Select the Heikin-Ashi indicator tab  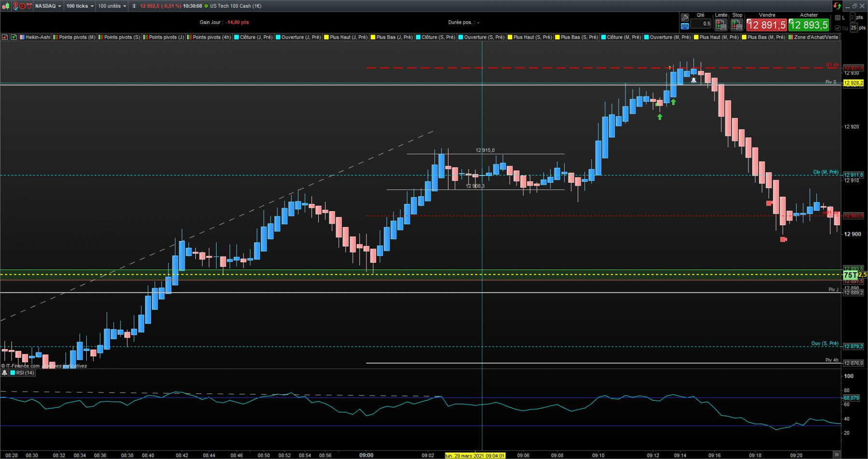coord(35,37)
